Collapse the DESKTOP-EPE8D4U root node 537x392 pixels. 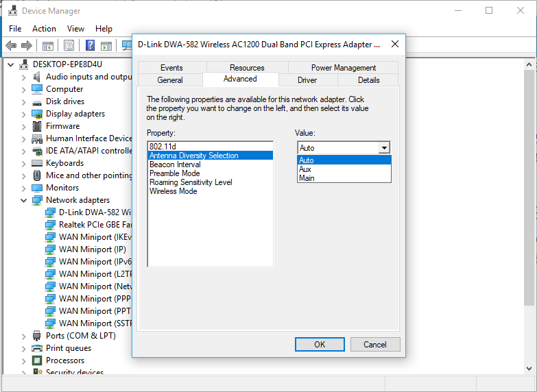(x=10, y=64)
